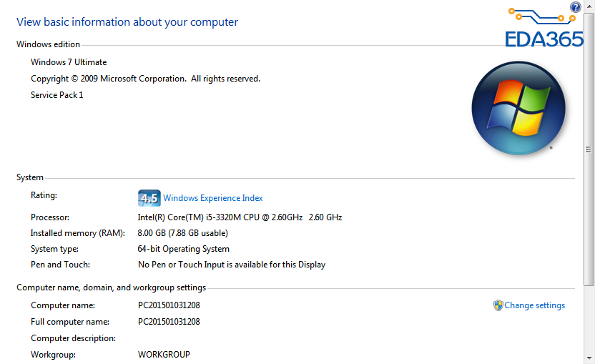Click the shield icon beside Change settings
Viewport: 595px width, 364px height.
coord(498,305)
